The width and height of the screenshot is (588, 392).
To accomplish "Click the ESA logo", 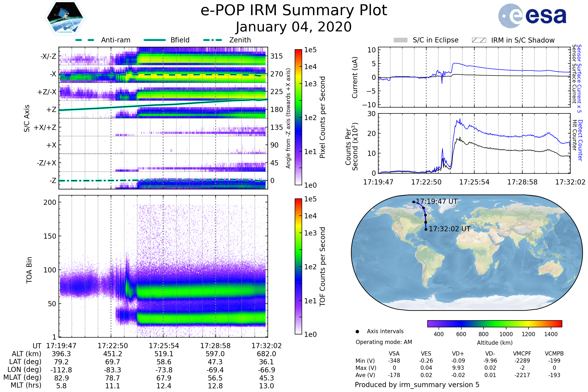I will pyautogui.click(x=532, y=16).
